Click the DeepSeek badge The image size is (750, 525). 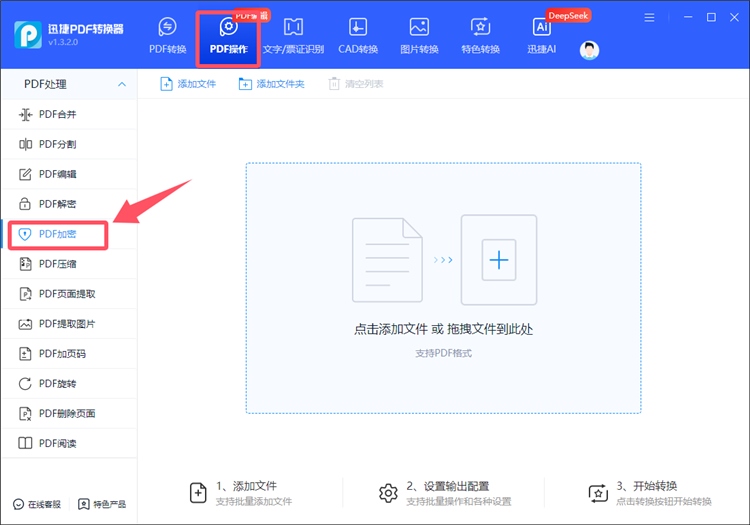coord(568,16)
